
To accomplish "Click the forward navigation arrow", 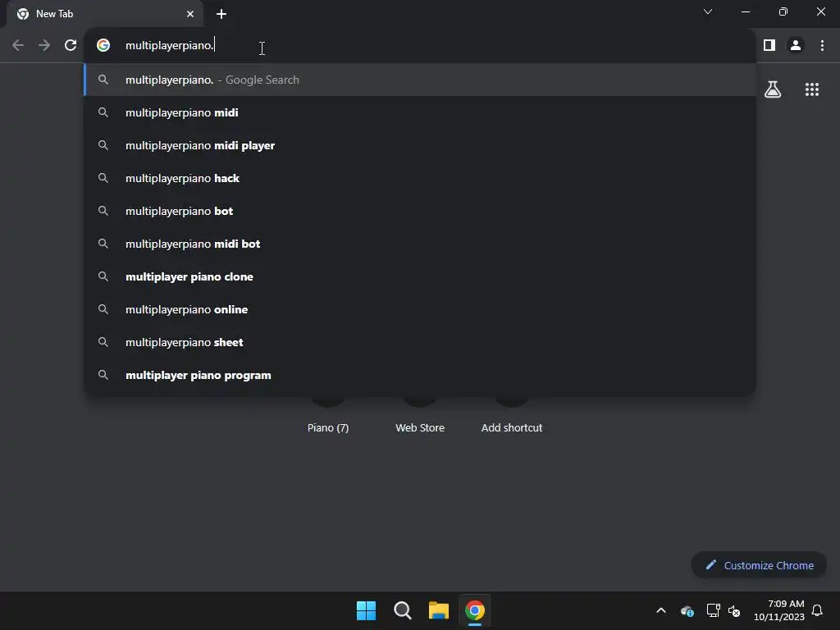I will tap(44, 46).
